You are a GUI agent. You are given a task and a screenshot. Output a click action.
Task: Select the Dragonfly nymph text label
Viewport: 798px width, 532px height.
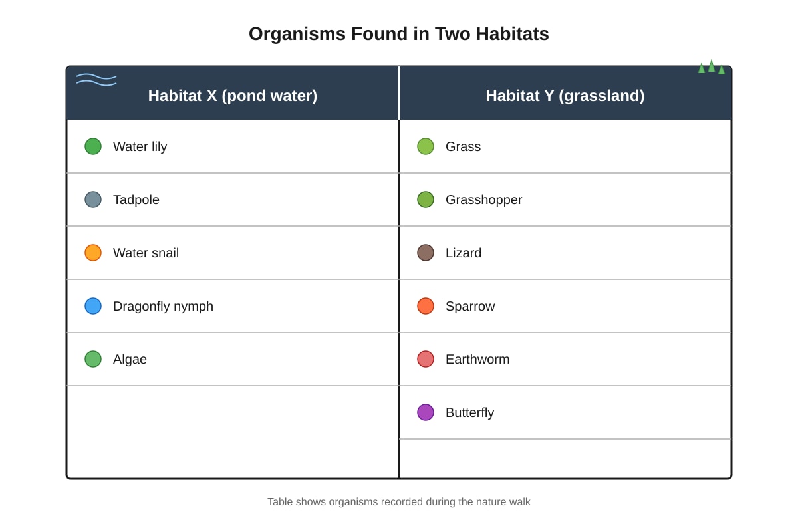[163, 306]
